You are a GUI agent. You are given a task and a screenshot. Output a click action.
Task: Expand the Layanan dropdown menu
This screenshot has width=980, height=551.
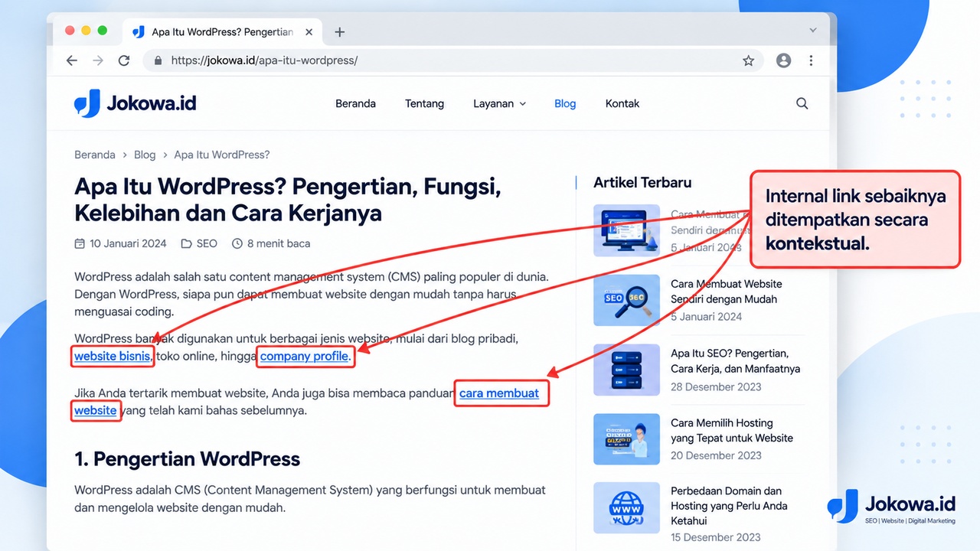tap(499, 103)
